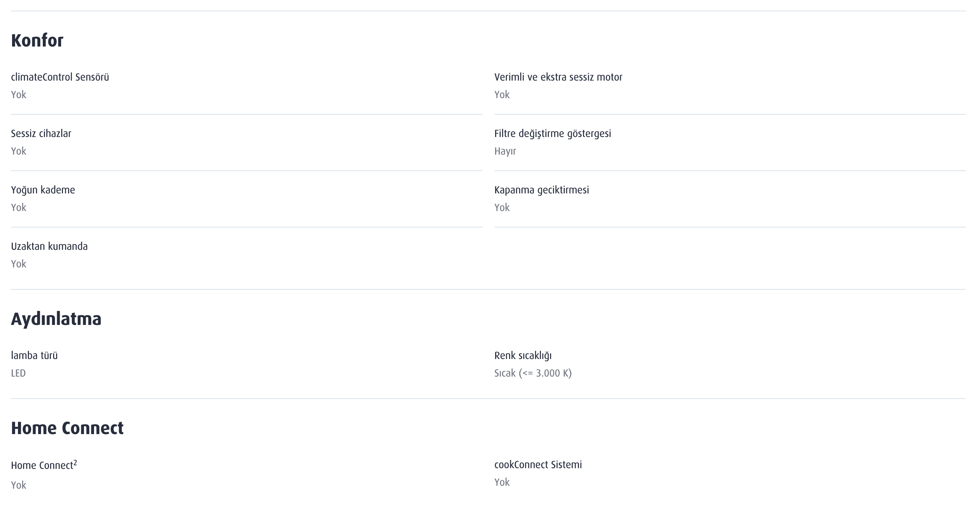The width and height of the screenshot is (980, 507).
Task: Click the Filtre değiştirme göstergesi label
Action: [552, 134]
